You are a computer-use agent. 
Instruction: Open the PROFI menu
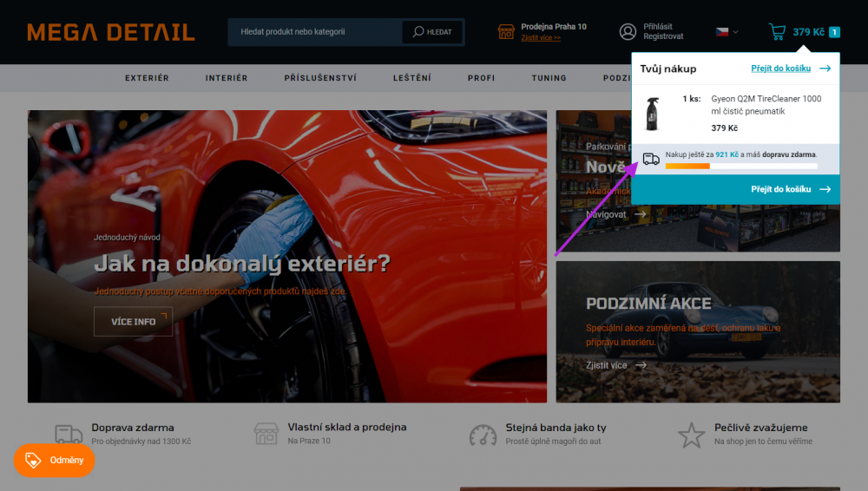click(x=481, y=78)
